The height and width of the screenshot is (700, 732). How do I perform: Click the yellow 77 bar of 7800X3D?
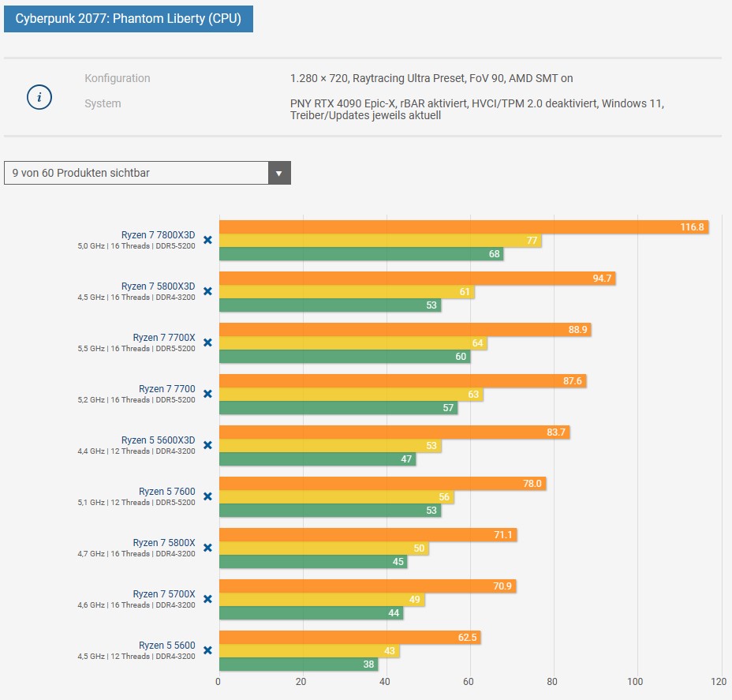[380, 241]
